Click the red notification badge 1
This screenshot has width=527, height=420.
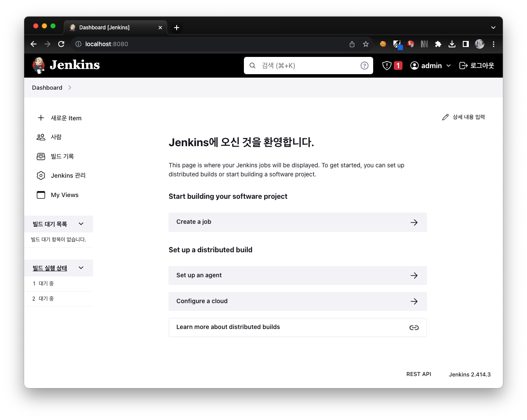click(398, 66)
